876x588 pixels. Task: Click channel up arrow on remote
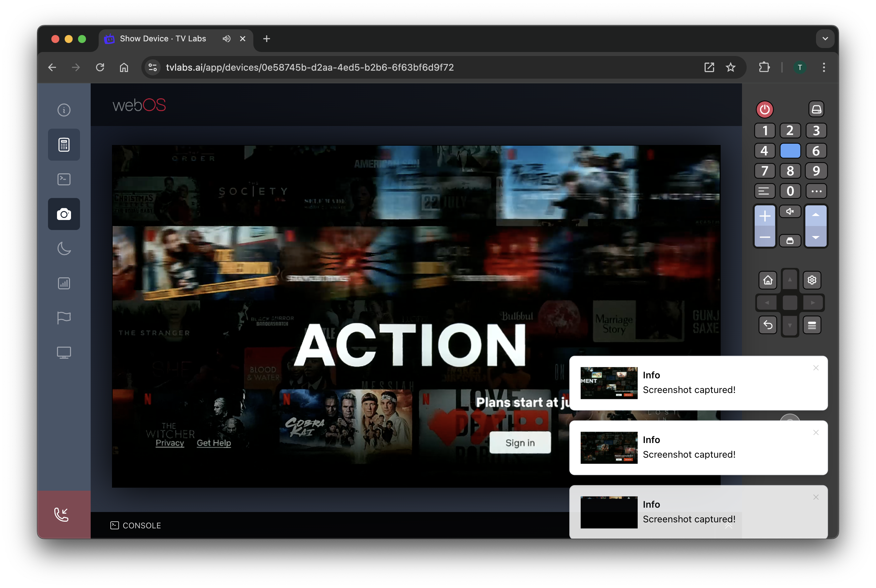(816, 215)
